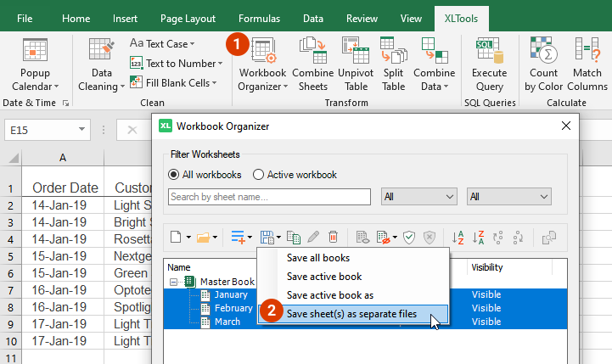Click the Visibility column header
612x364 pixels.
[x=486, y=267]
